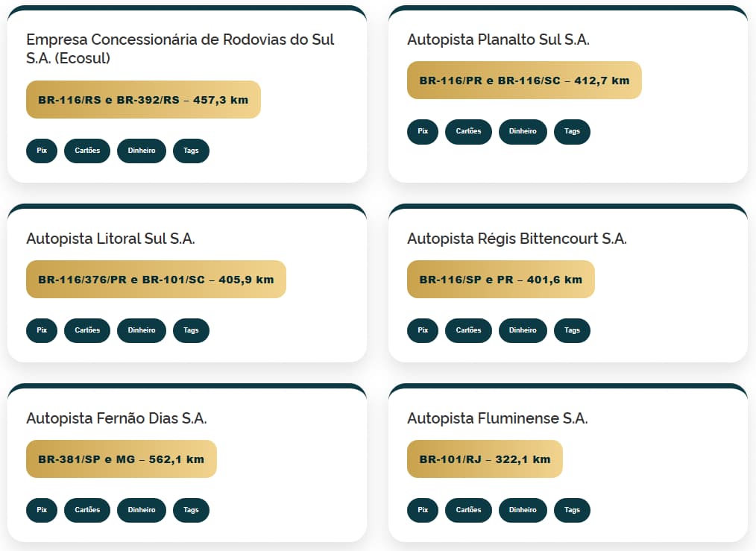Click the Pix tag under Autopista Fernão Dias
This screenshot has height=551, width=756.
tap(42, 510)
